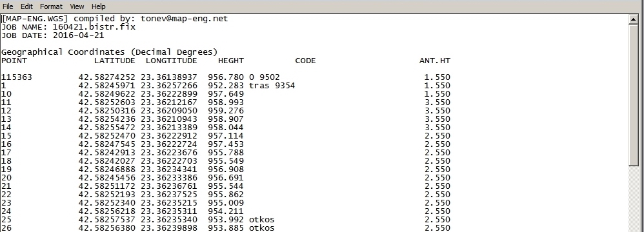
Task: Open the View menu
Action: 77,6
